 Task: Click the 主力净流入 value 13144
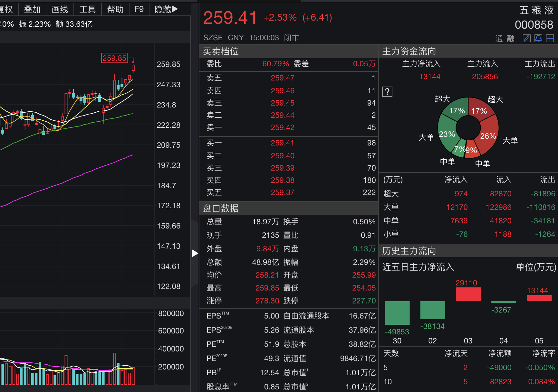(x=430, y=77)
